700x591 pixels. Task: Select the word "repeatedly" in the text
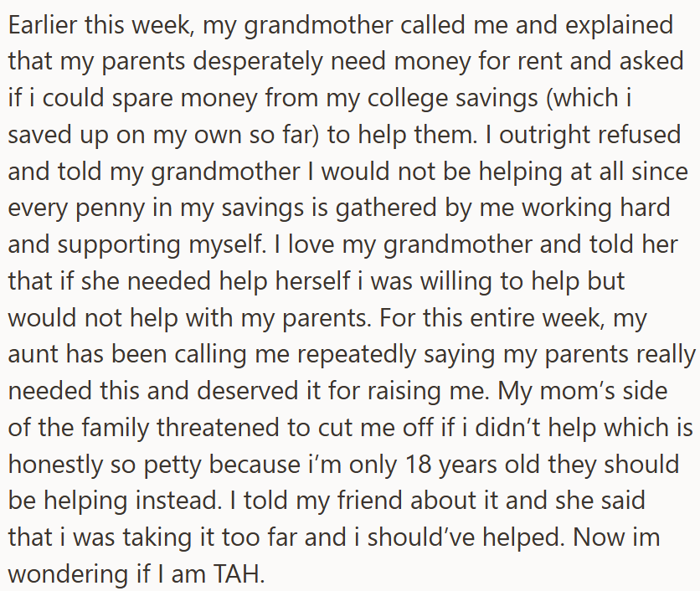coord(356,355)
